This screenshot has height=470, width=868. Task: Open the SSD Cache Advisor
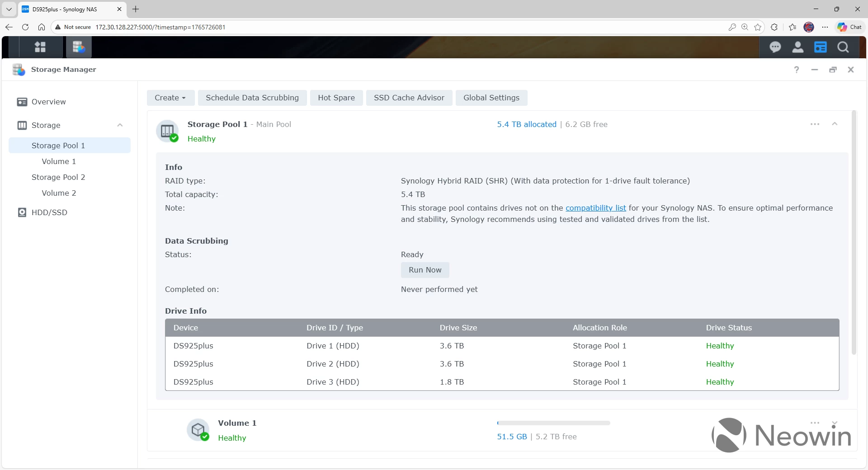pos(409,98)
